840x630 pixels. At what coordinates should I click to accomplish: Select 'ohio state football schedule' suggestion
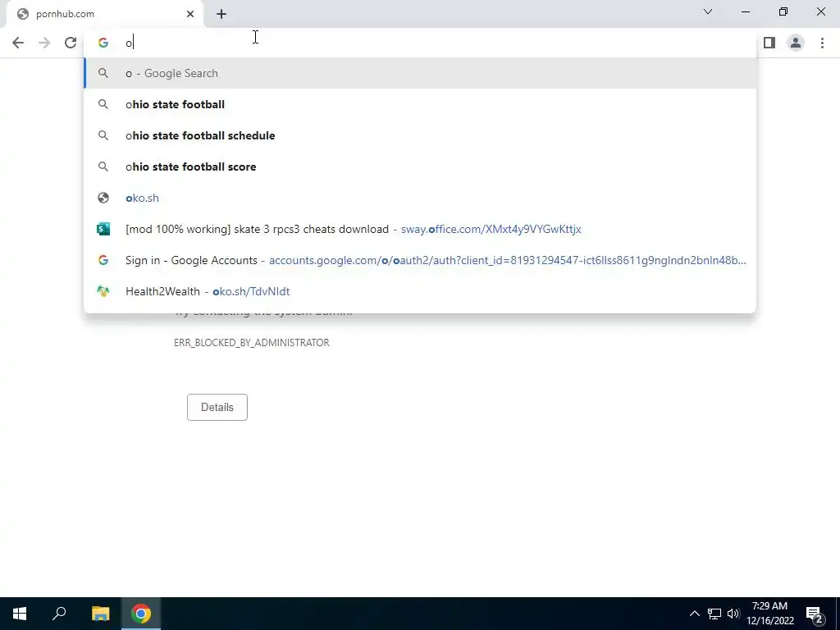click(x=420, y=135)
